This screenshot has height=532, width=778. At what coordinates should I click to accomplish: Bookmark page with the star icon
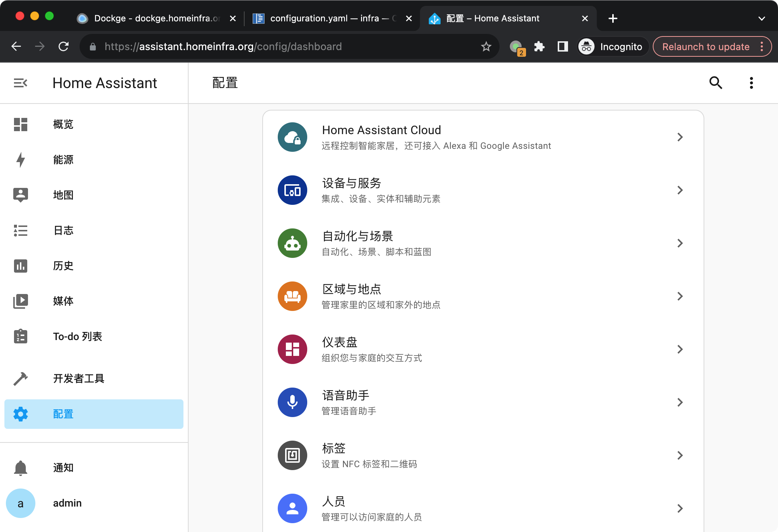point(486,47)
